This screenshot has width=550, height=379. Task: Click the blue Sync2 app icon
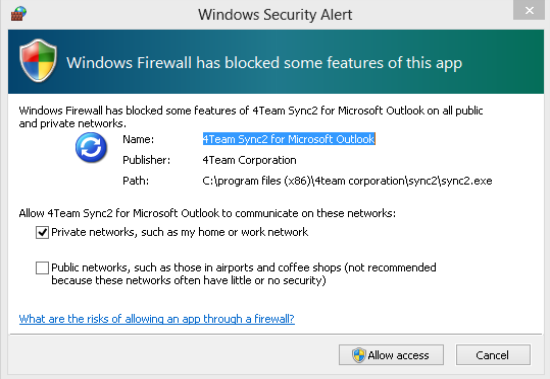click(91, 147)
